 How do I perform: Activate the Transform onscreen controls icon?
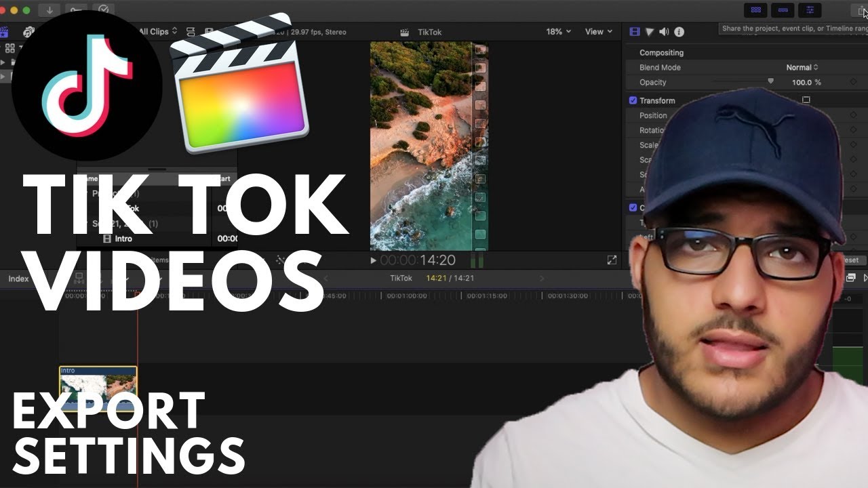[806, 100]
